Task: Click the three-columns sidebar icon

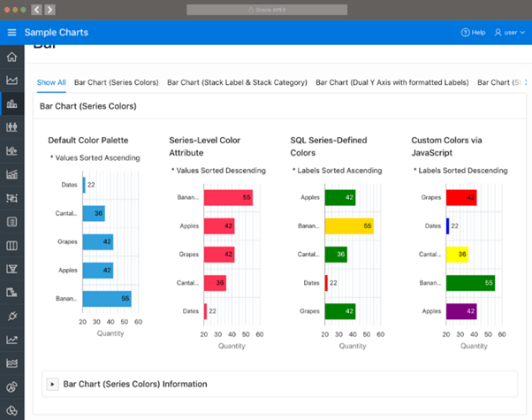Action: [11, 246]
